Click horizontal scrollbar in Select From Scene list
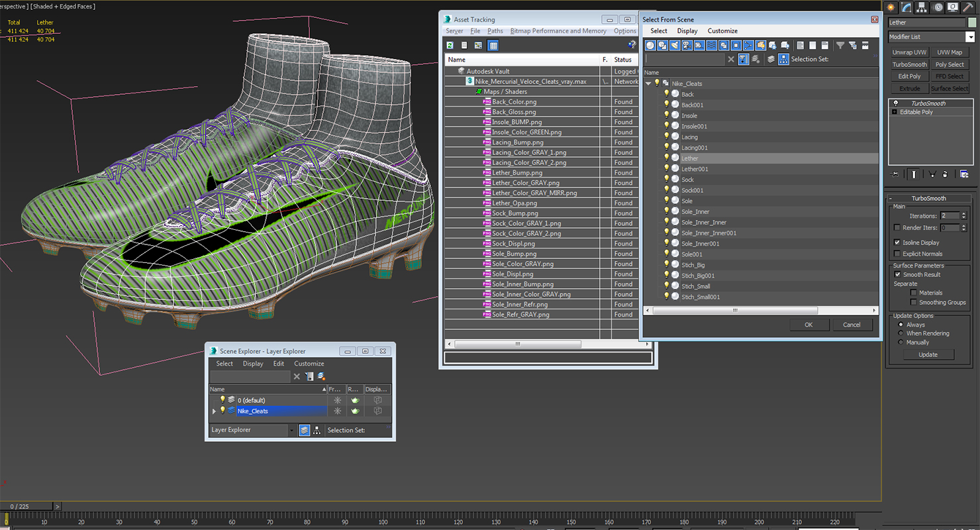Image resolution: width=980 pixels, height=530 pixels. [x=735, y=311]
